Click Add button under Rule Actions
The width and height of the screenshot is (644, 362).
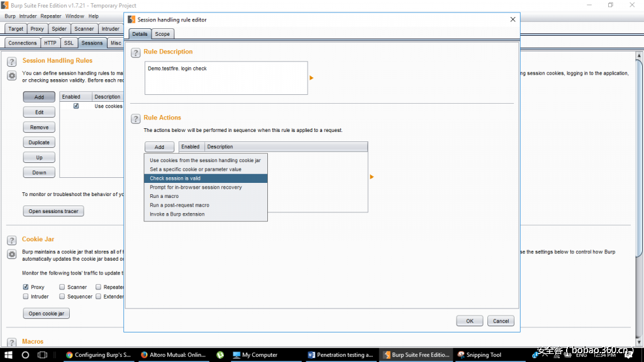159,147
